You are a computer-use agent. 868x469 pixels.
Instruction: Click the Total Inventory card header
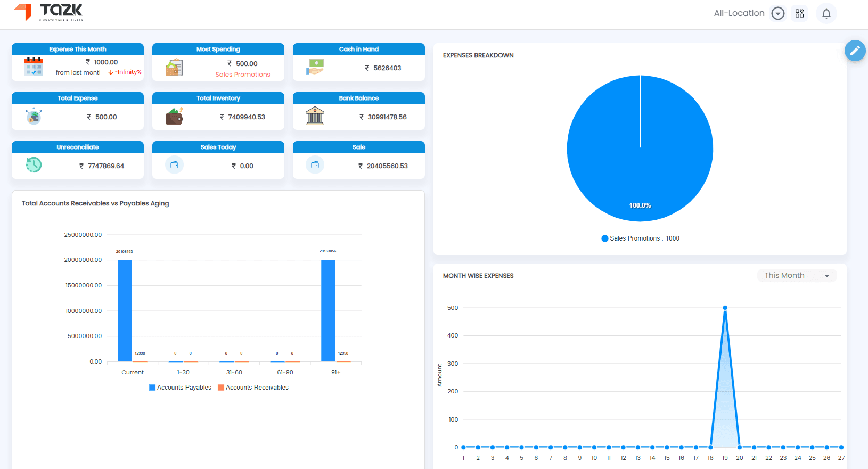tap(218, 98)
